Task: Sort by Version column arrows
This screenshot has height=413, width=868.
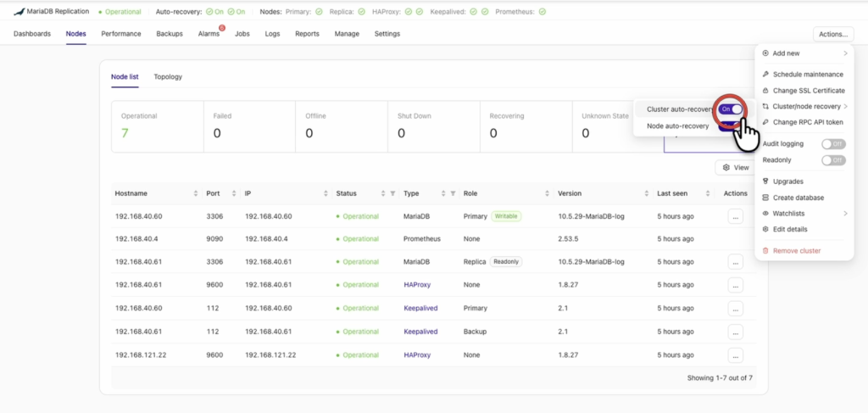Action: tap(647, 193)
